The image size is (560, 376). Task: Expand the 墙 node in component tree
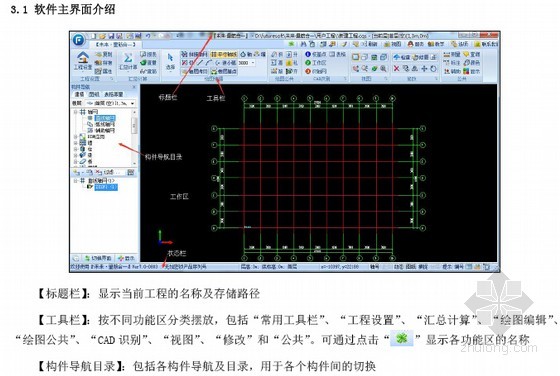pos(76,143)
